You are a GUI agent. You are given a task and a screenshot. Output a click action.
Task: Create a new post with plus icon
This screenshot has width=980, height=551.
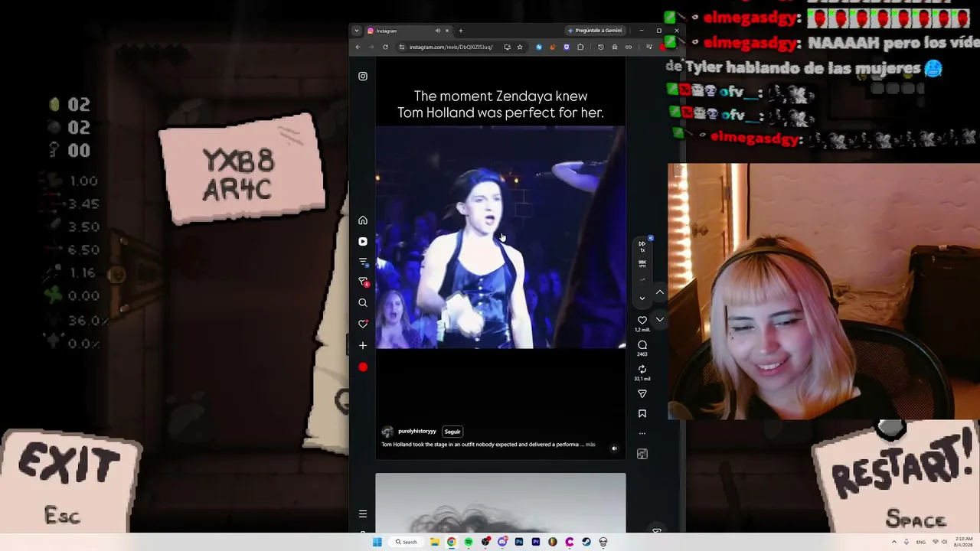point(363,345)
